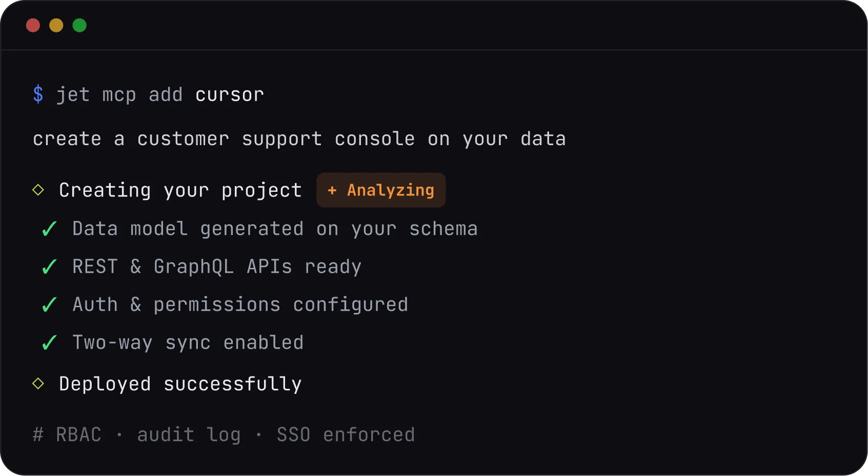Click checkmark next to REST & GraphQL APIs
The height and width of the screenshot is (476, 868).
tap(49, 267)
